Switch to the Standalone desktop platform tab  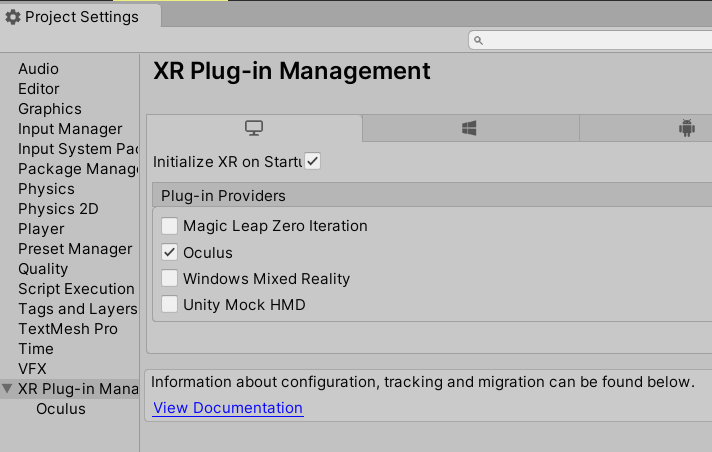254,128
